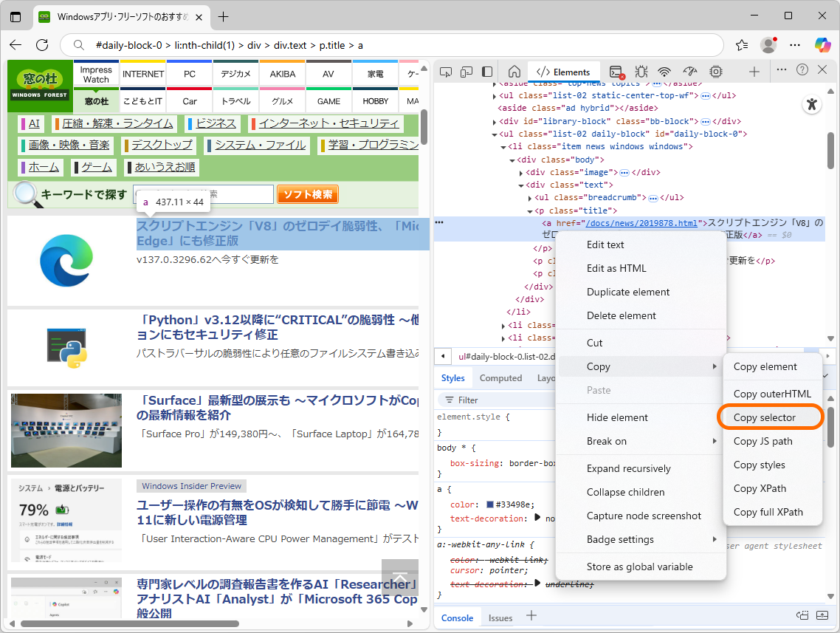Change dock side using the panel layout icon
The width and height of the screenshot is (840, 633).
click(486, 72)
